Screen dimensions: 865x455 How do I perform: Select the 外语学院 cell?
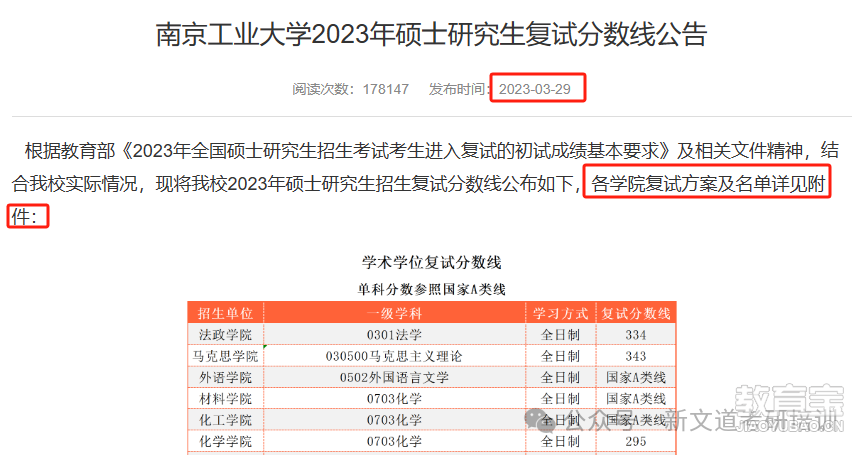pyautogui.click(x=225, y=377)
